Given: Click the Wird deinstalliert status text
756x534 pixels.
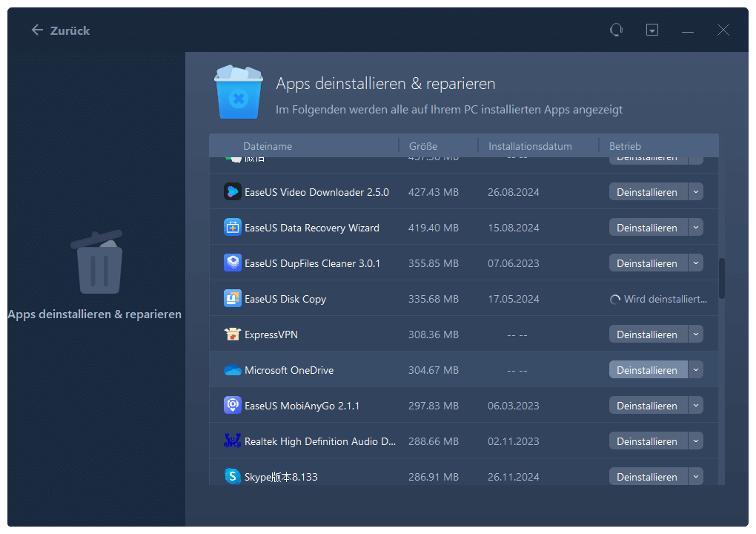Looking at the screenshot, I should coord(666,299).
